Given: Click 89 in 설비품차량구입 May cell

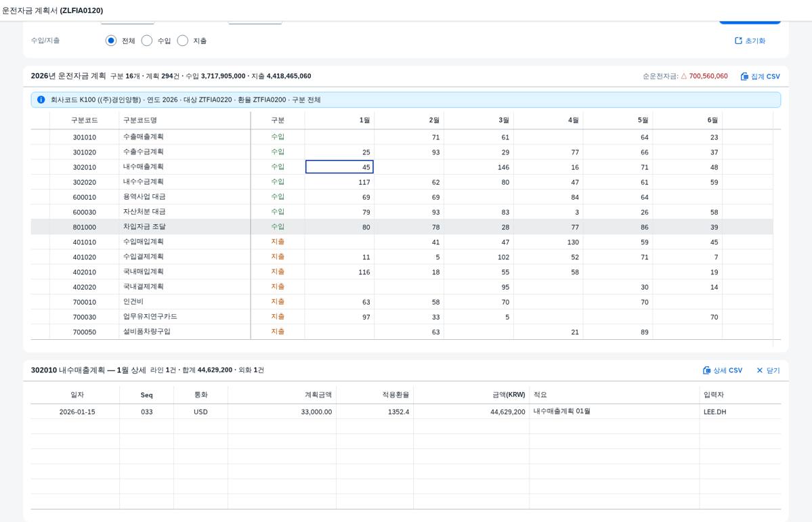Looking at the screenshot, I should coord(644,332).
